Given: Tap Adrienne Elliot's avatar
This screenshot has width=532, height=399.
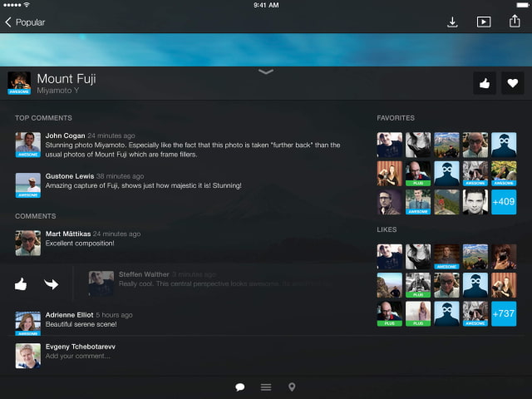Looking at the screenshot, I should click(x=27, y=323).
